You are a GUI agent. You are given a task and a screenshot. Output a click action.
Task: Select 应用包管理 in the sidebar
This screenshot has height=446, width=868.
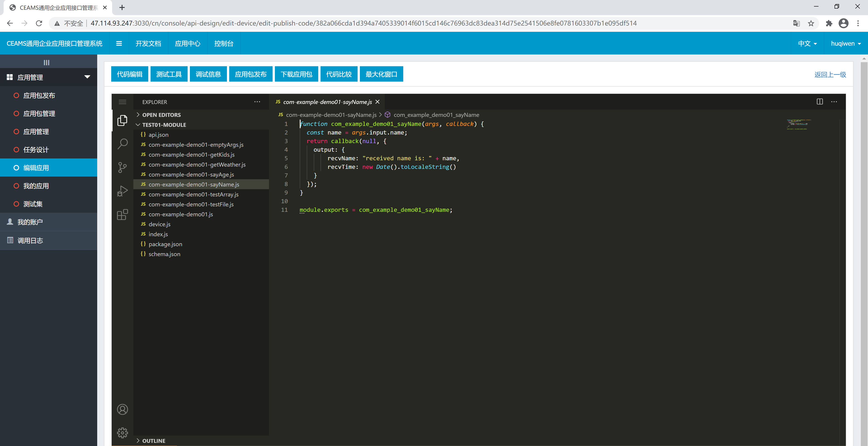[x=49, y=113]
